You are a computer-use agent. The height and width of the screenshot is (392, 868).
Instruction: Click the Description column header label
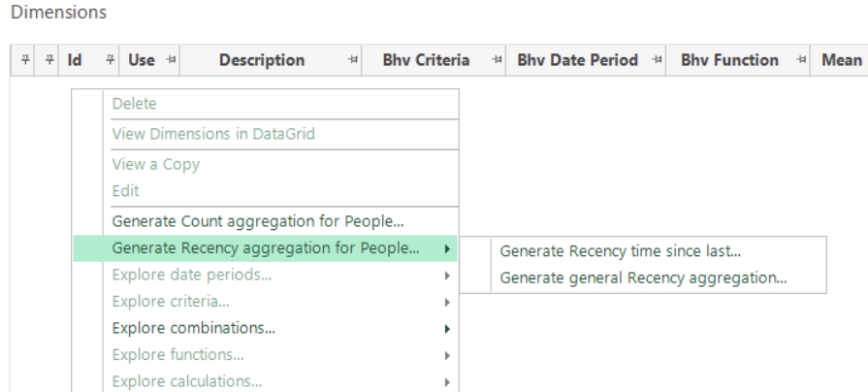(x=262, y=60)
